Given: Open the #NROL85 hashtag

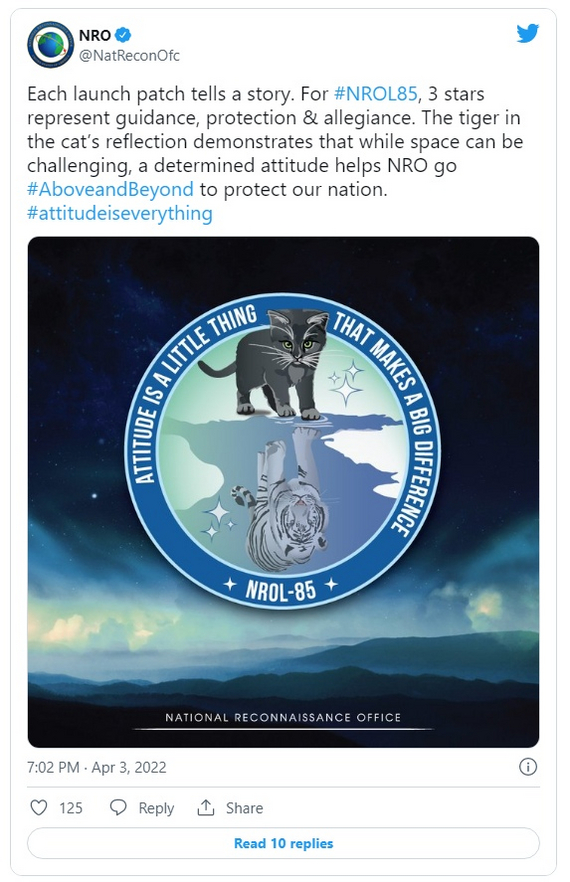Looking at the screenshot, I should 376,93.
